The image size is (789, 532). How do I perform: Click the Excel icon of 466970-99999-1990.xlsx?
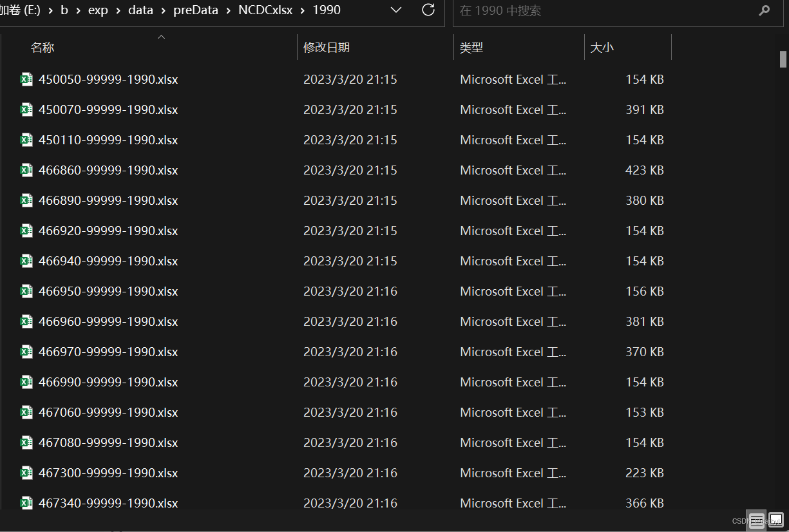26,352
